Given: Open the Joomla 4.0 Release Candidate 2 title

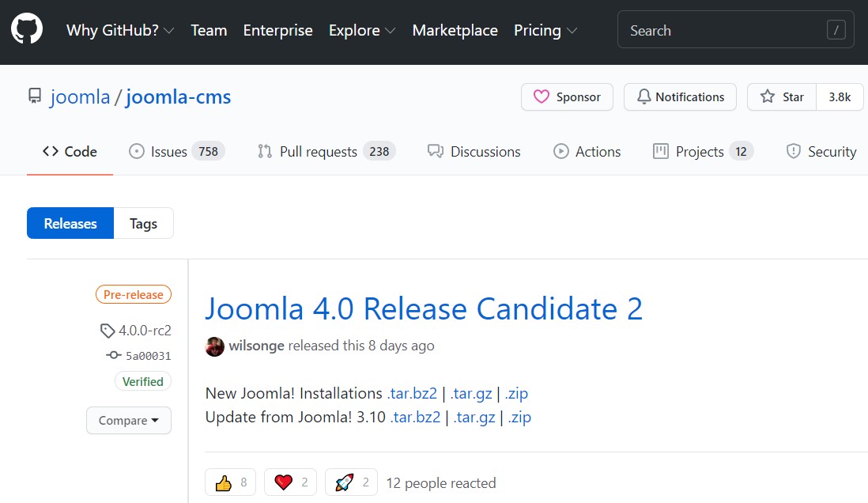Looking at the screenshot, I should pyautogui.click(x=424, y=309).
